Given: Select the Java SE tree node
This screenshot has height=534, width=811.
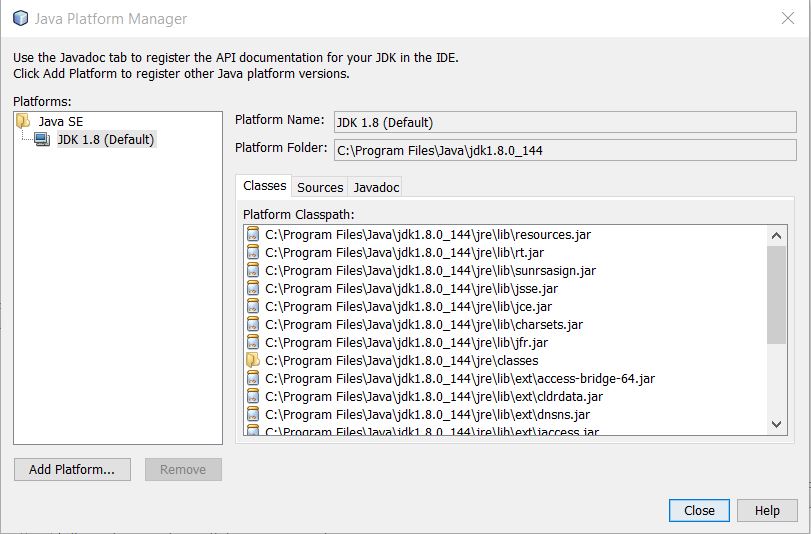Looking at the screenshot, I should click(58, 121).
